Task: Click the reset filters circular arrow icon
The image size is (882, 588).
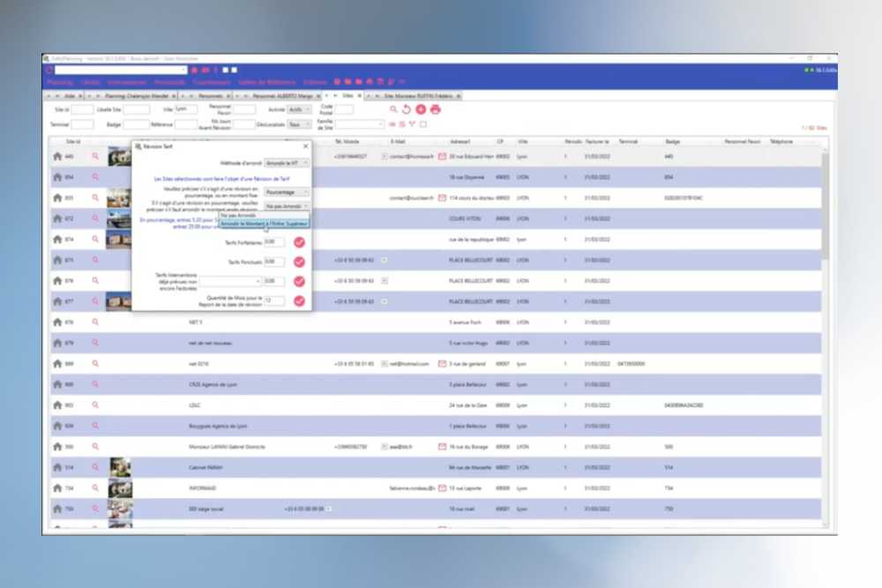Action: [407, 109]
